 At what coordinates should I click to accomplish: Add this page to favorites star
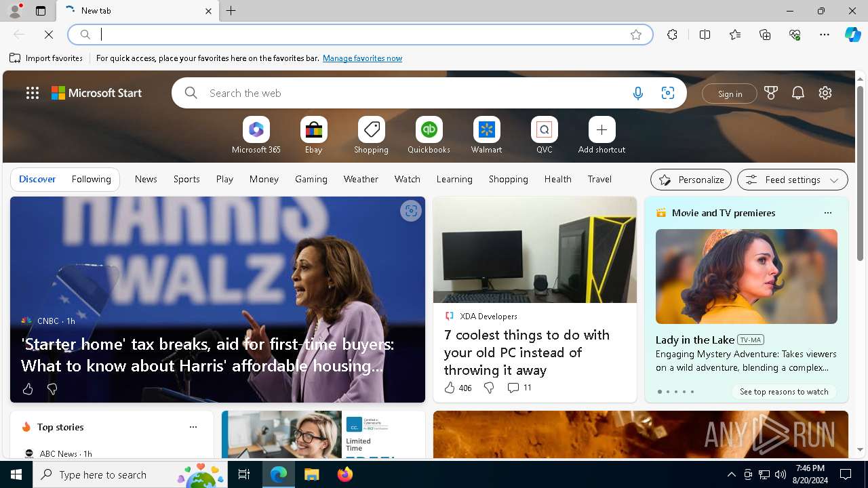point(636,35)
